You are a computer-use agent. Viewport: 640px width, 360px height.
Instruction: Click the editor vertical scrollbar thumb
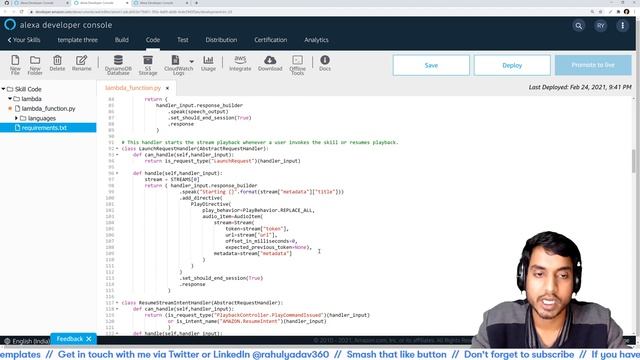point(634,161)
